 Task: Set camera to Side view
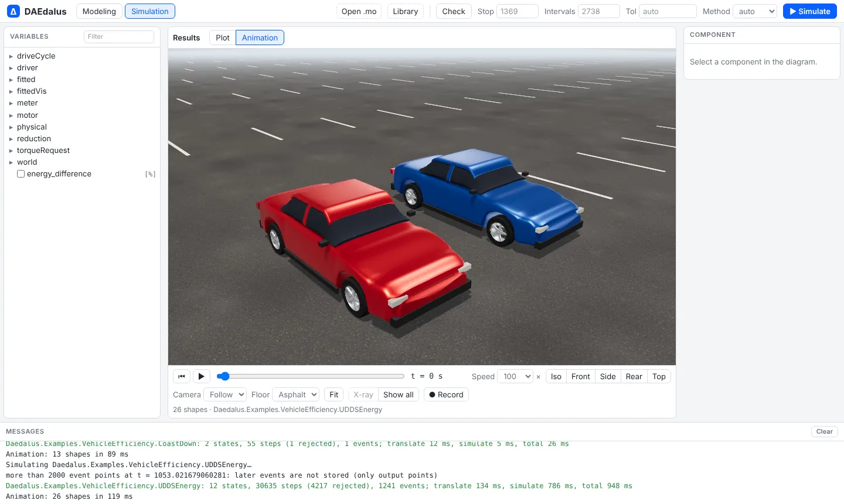click(608, 376)
